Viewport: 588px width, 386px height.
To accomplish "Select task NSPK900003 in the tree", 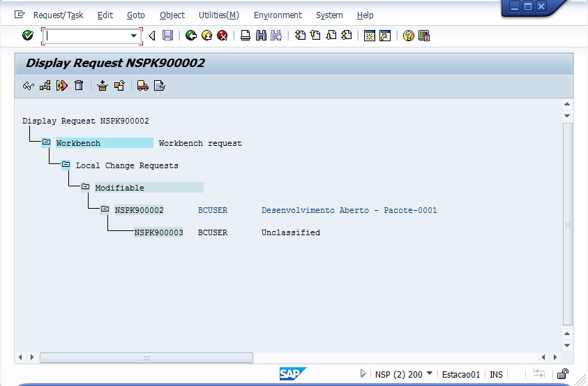I will click(158, 232).
